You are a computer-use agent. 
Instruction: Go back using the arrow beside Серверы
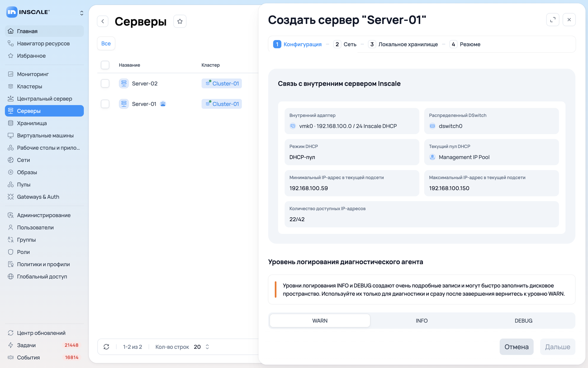[x=103, y=21]
